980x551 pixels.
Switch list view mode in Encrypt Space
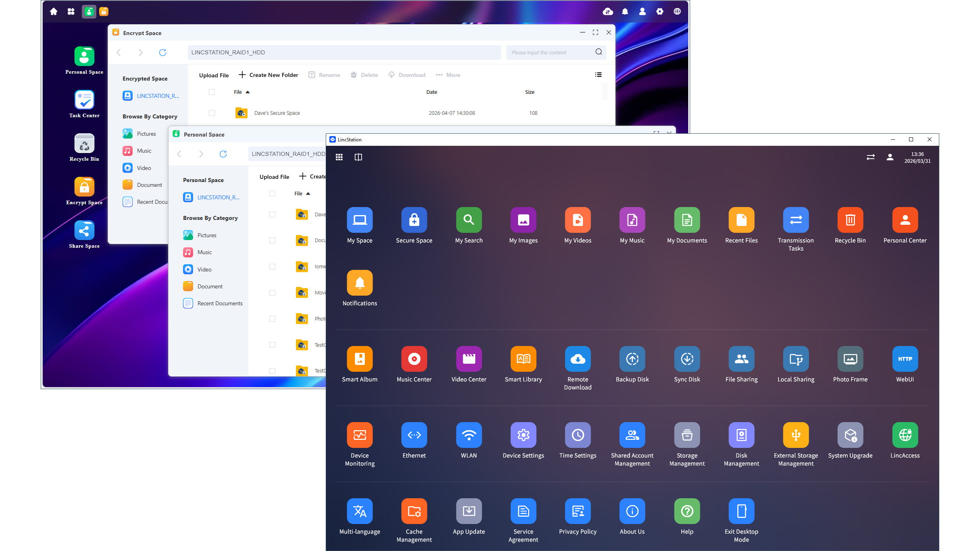(x=598, y=75)
